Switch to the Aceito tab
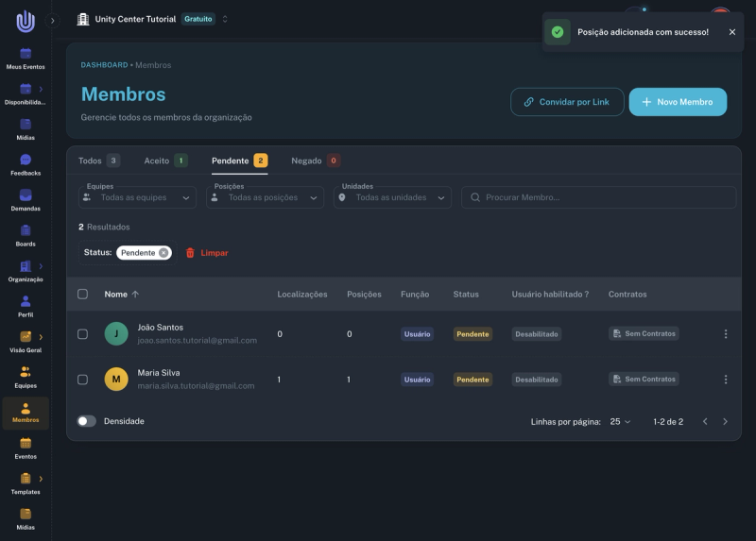Image resolution: width=756 pixels, height=541 pixels. tap(166, 161)
